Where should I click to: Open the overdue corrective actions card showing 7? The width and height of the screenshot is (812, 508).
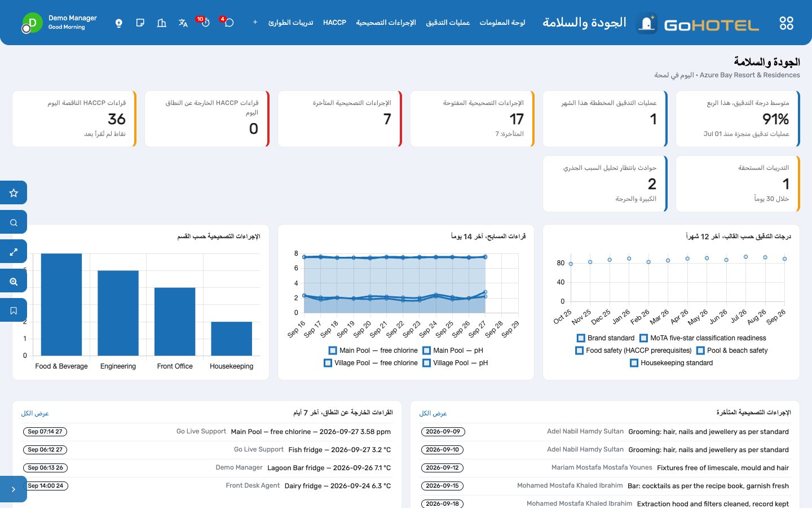click(339, 119)
